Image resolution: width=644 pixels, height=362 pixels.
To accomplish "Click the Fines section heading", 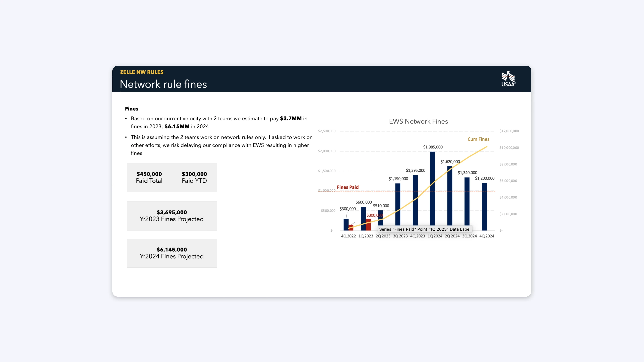I will pos(131,109).
